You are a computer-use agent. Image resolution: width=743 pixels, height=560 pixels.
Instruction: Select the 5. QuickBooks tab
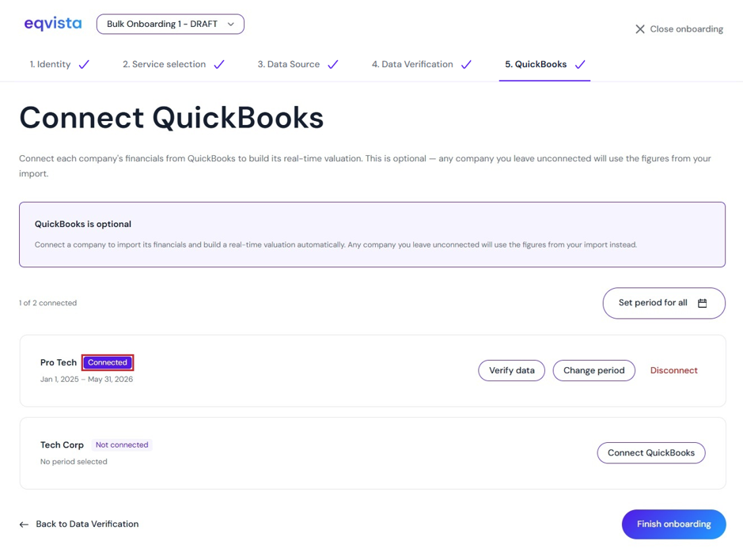tap(536, 64)
